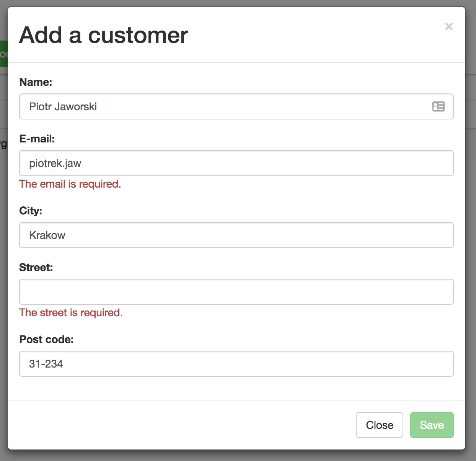Click the empty Street input field

236,292
